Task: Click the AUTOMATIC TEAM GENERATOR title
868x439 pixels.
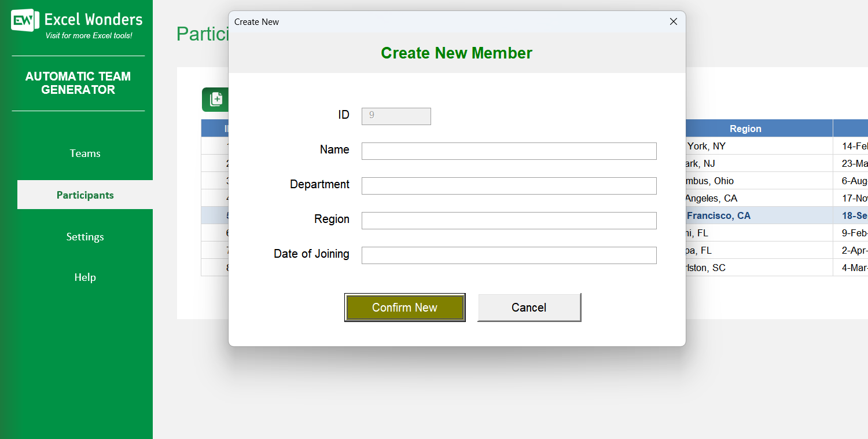Action: click(x=78, y=83)
